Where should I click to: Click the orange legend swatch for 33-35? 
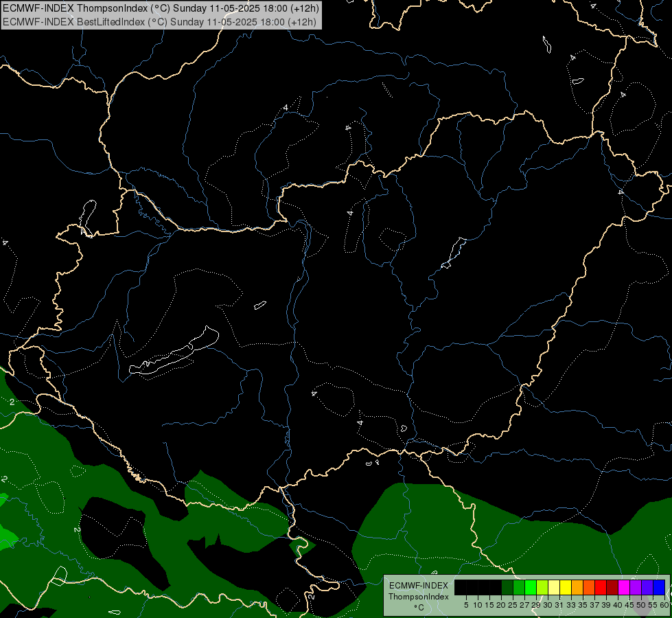[577, 587]
